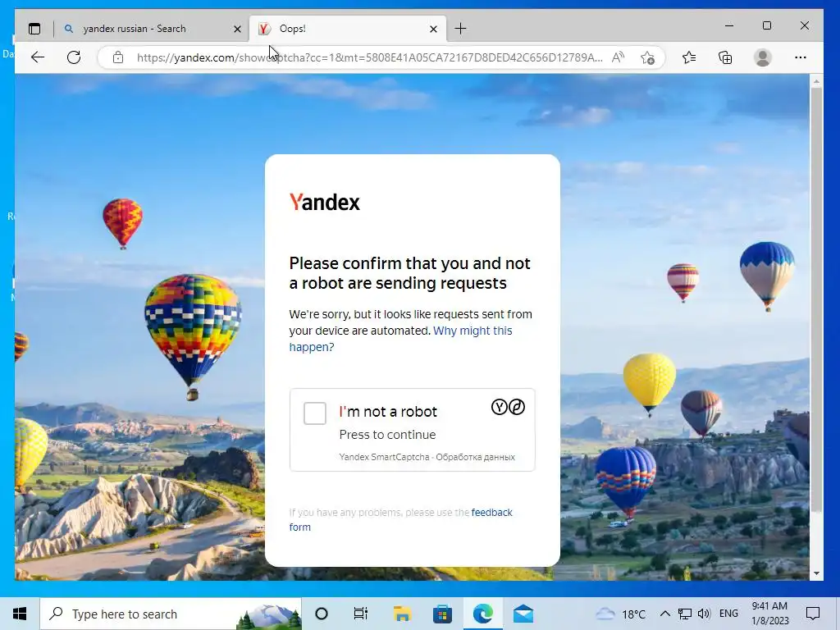Screen dimensions: 840x630
Task: Click the taskbar search box
Action: [x=171, y=614]
